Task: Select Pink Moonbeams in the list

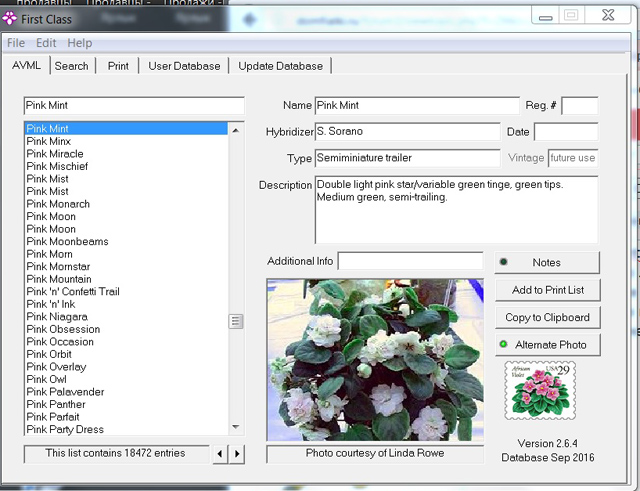Action: tap(126, 241)
